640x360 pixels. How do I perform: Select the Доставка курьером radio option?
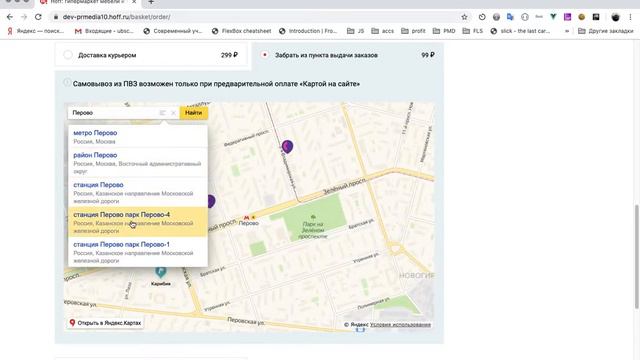point(68,55)
